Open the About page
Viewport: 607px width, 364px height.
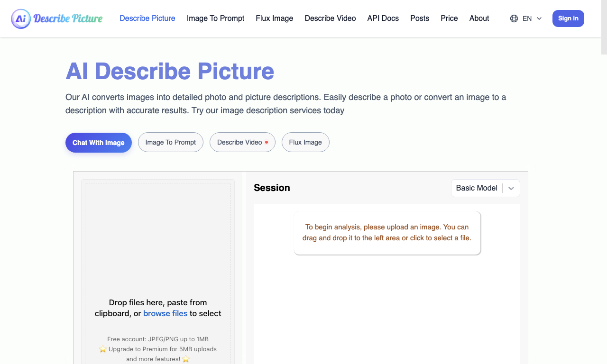tap(479, 18)
